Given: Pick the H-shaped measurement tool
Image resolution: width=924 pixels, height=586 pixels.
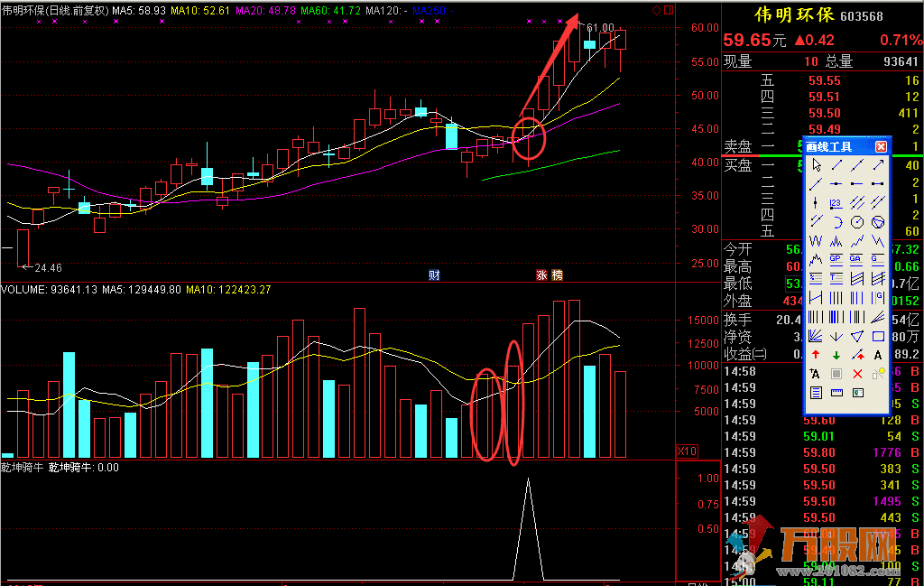Looking at the screenshot, I should 816,298.
